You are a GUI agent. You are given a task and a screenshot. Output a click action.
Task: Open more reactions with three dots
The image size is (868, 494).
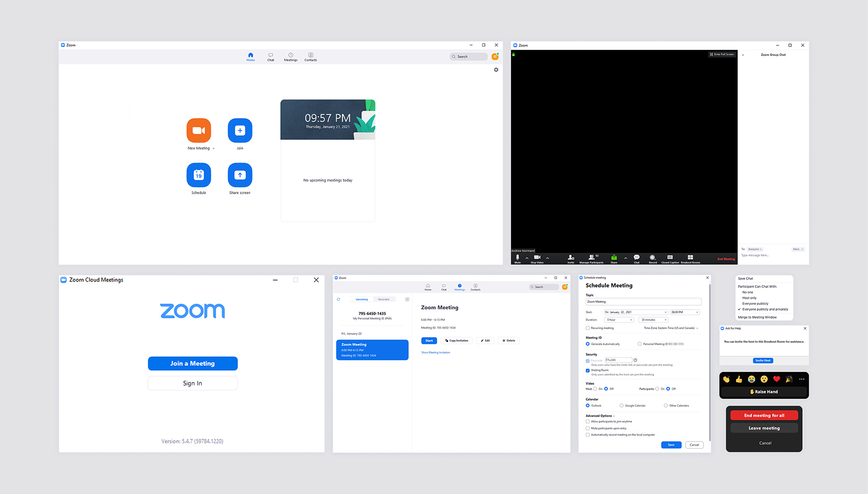coord(802,379)
